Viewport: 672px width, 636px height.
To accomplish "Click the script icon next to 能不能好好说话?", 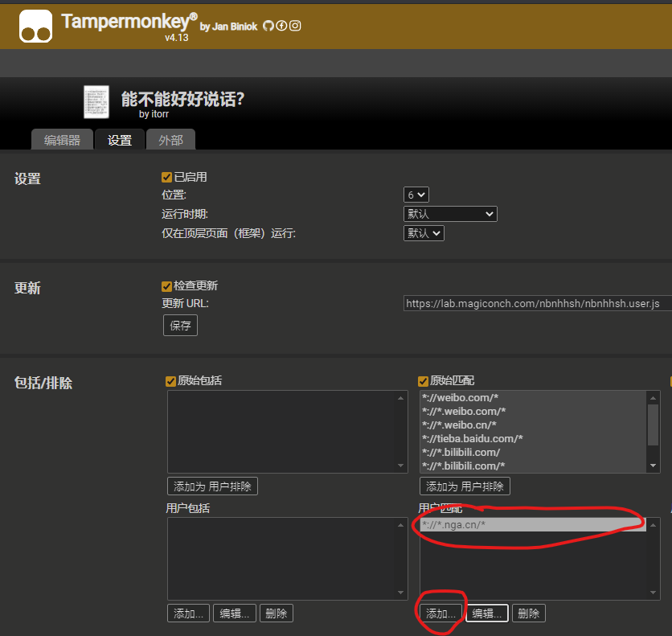I will (x=96, y=102).
